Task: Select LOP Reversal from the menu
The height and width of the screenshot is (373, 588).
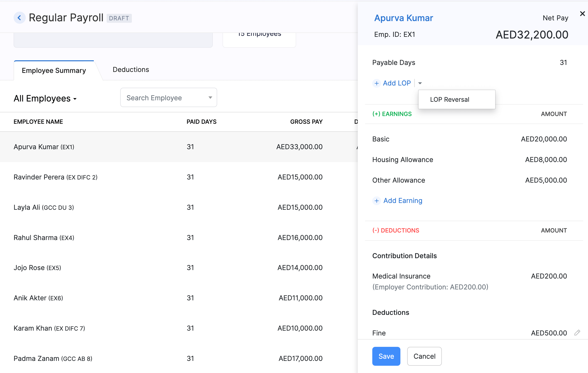Action: coord(449,100)
